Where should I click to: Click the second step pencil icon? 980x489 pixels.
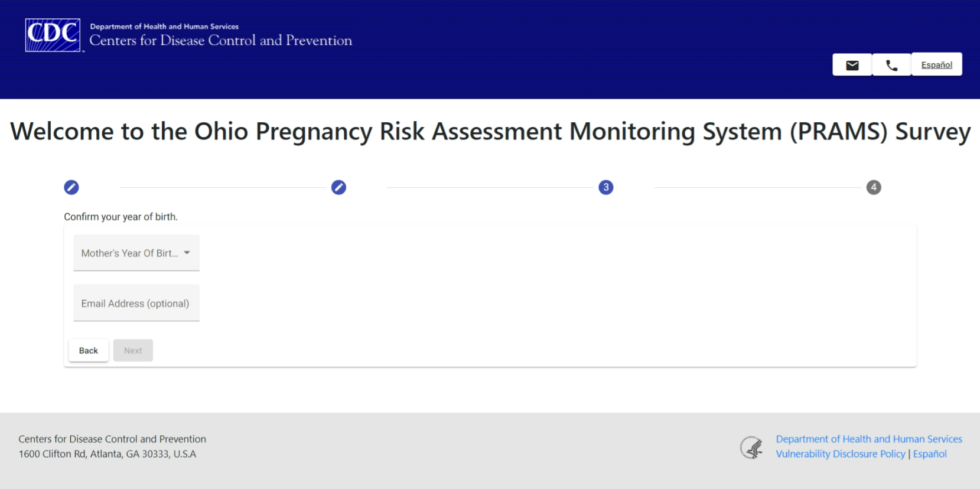[338, 187]
